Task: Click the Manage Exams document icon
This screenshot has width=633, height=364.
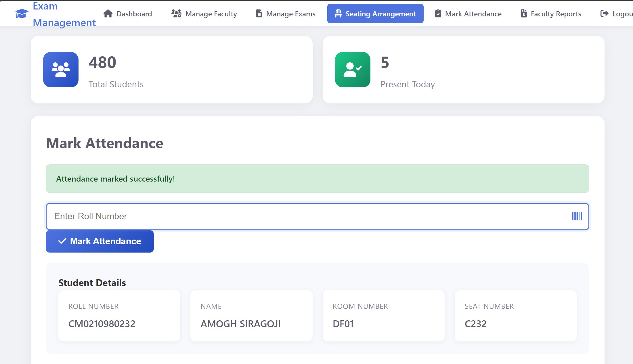Action: [259, 14]
